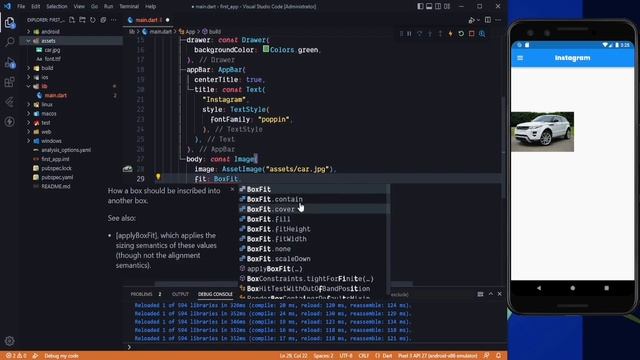Open pubspec.yaml in the Explorer
The image size is (640, 360).
[x=57, y=177]
